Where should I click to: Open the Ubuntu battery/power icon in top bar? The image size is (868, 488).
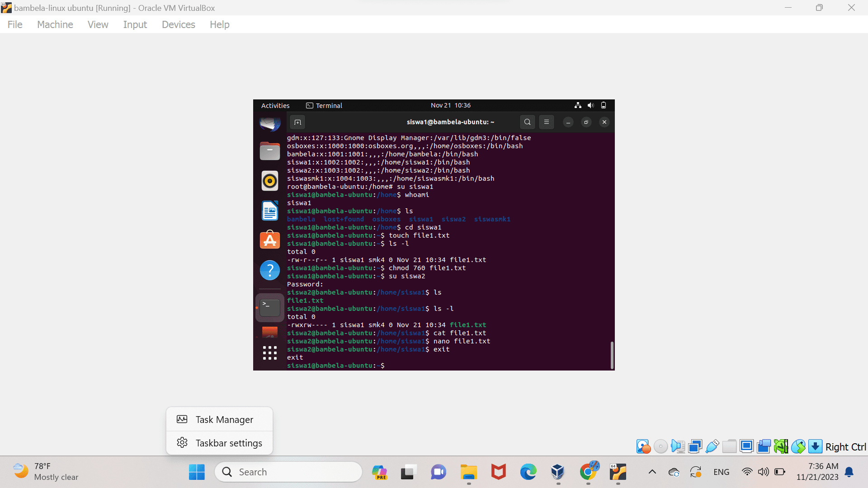[x=603, y=105]
